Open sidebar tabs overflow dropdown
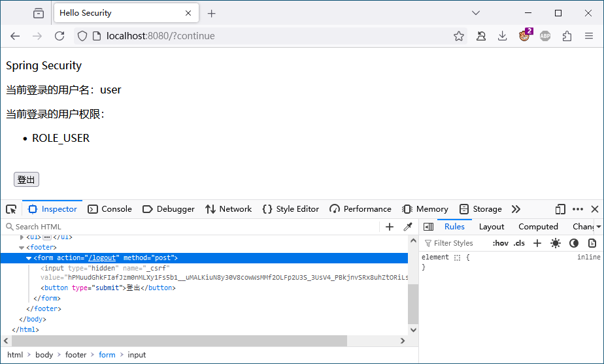The width and height of the screenshot is (604, 364). tap(599, 227)
